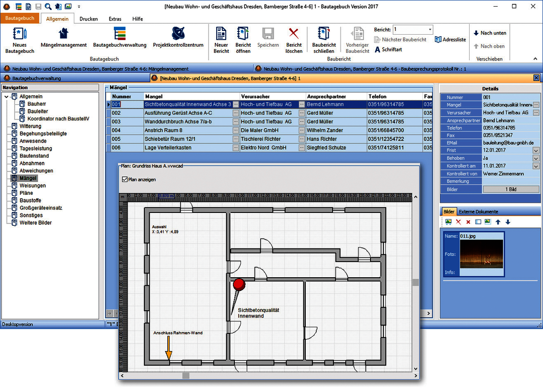The height and width of the screenshot is (392, 543).
Task: Click the Nach unten button
Action: tap(490, 33)
